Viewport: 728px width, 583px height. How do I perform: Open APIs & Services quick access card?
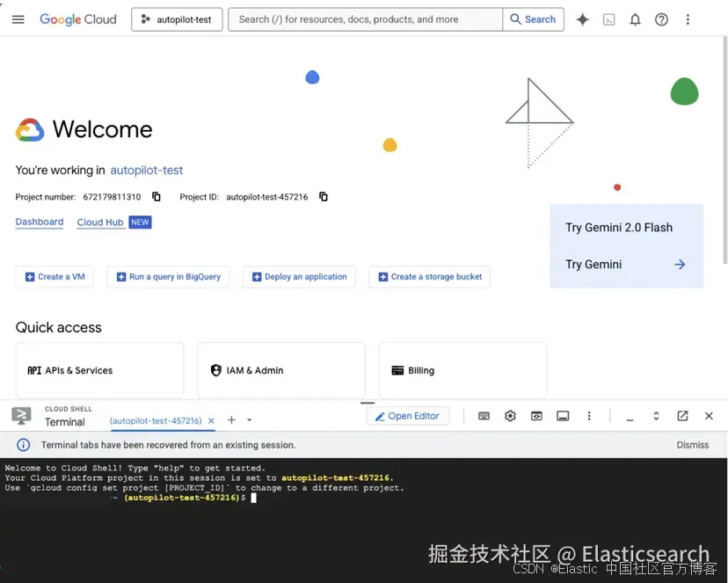99,370
